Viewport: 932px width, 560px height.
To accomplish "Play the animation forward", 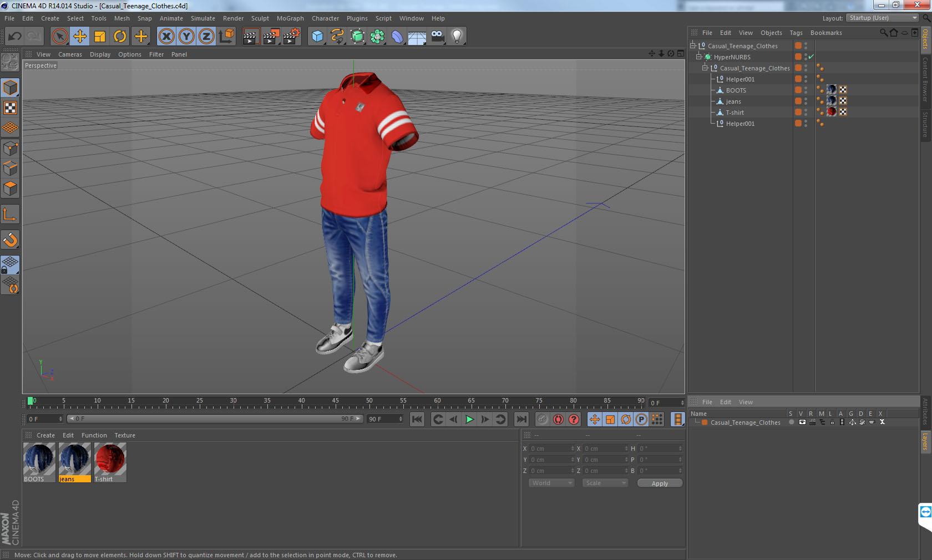I will tap(469, 419).
